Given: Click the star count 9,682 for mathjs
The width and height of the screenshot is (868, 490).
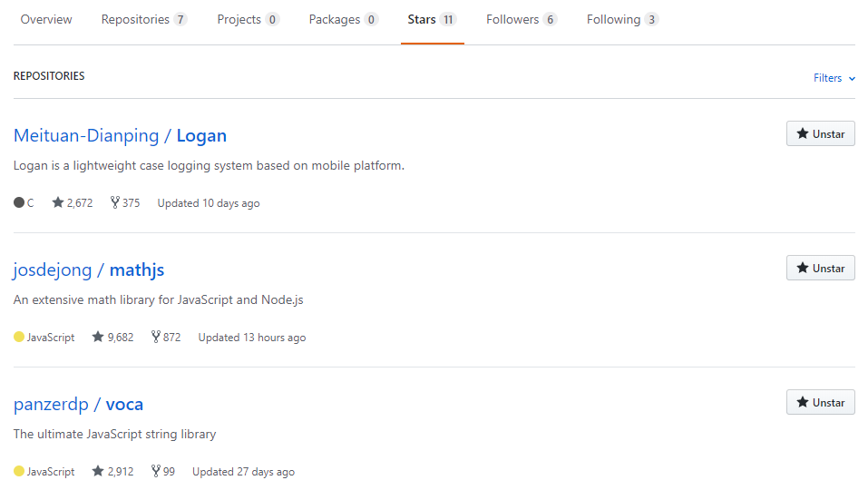Looking at the screenshot, I should [113, 338].
